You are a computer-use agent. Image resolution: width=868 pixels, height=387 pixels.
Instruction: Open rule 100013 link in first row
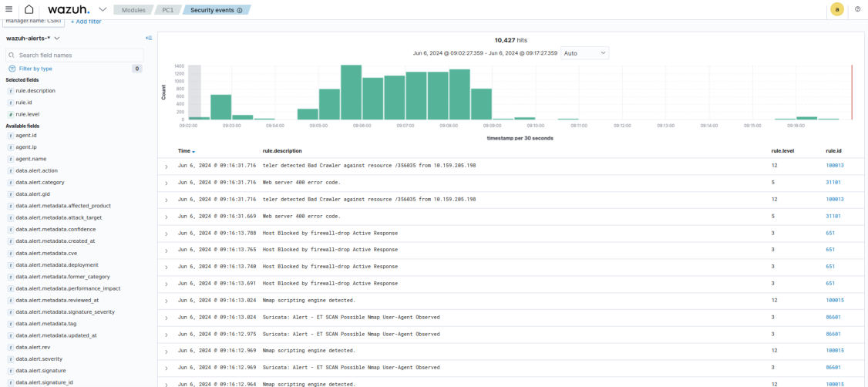click(x=834, y=166)
